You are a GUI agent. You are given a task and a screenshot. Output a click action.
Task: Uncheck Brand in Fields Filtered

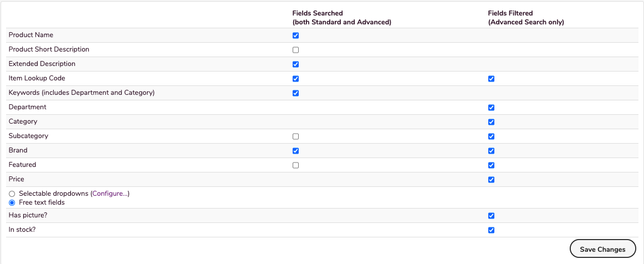pos(491,151)
